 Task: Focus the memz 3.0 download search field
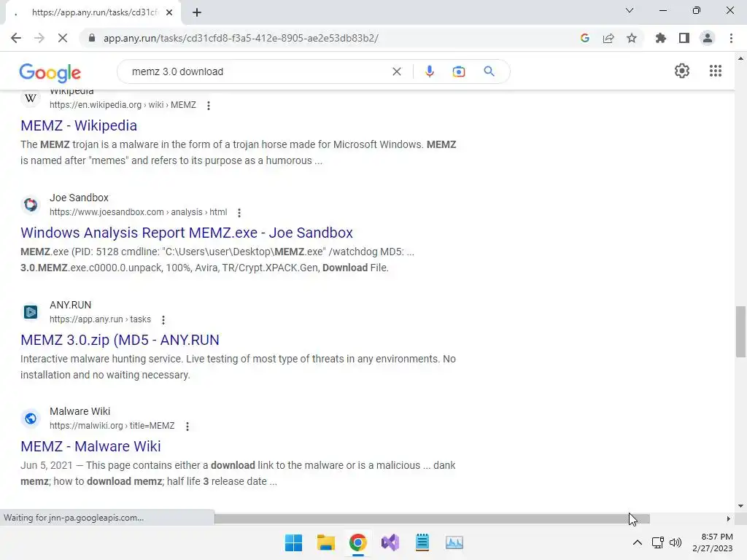click(258, 71)
